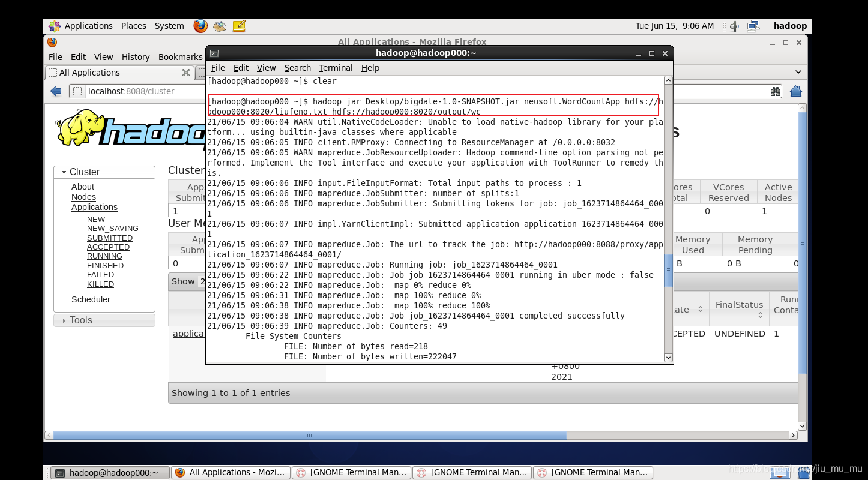Click the terminal scrollbar down arrow
This screenshot has height=480, width=868.
point(668,358)
